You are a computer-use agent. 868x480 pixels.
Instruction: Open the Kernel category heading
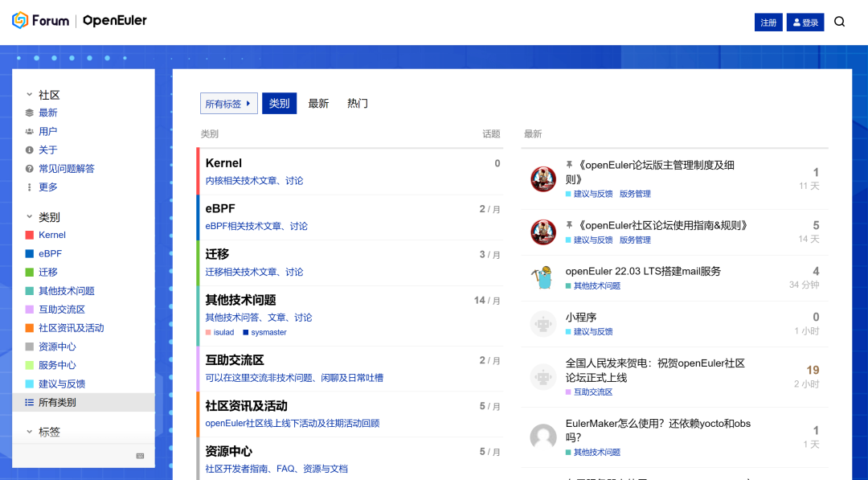pos(223,163)
